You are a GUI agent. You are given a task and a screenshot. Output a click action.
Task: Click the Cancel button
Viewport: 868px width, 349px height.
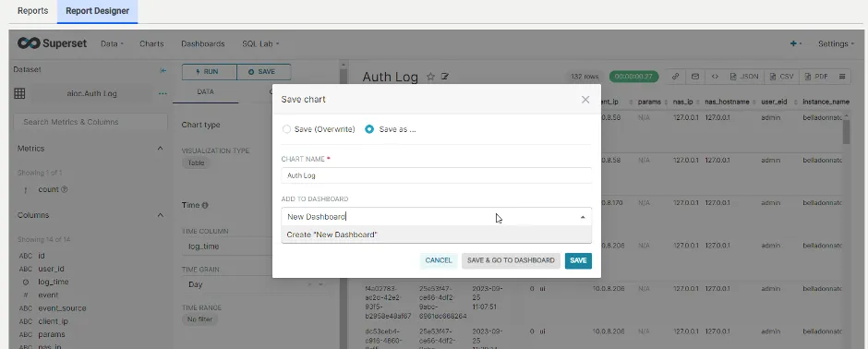point(439,260)
